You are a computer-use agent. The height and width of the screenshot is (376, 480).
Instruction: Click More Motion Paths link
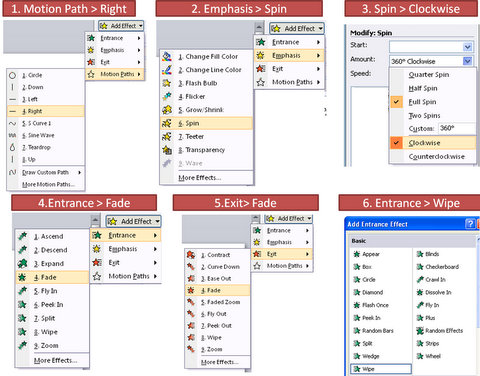click(48, 184)
